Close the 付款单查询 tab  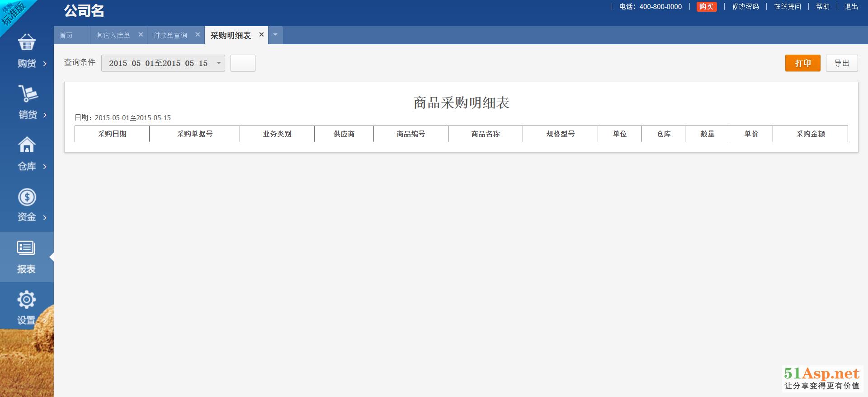coord(198,35)
